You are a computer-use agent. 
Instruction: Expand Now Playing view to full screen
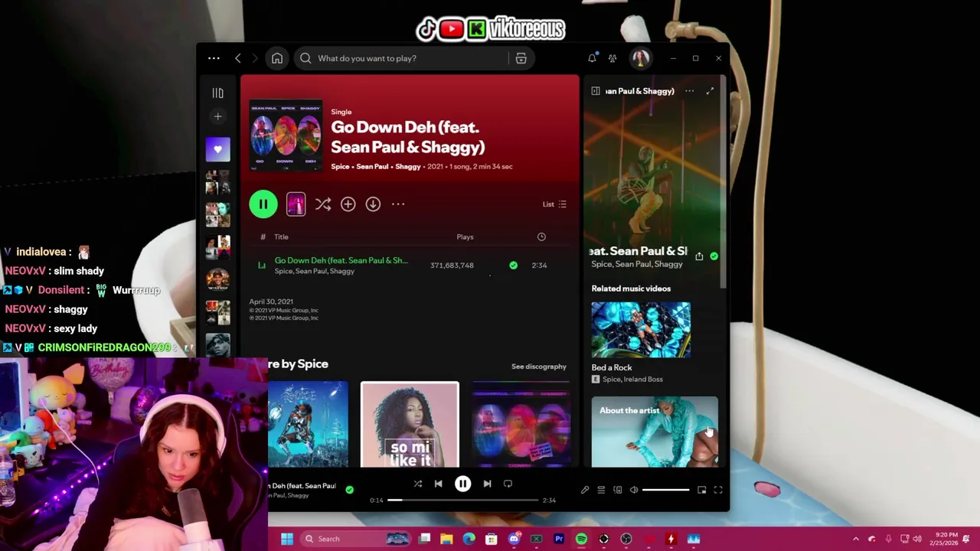point(710,91)
